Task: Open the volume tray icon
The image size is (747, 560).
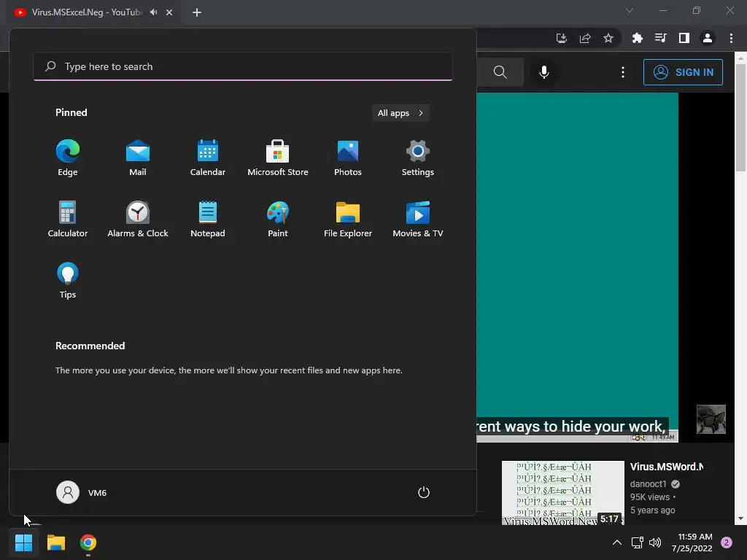Action: 655,542
